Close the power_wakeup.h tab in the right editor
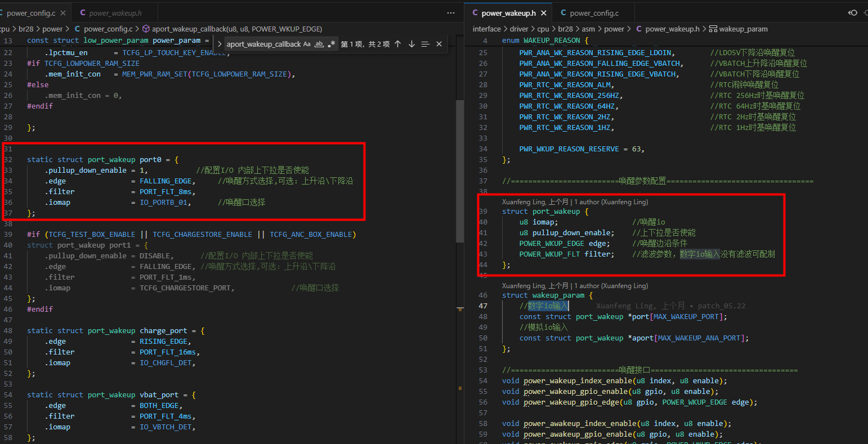 click(x=544, y=13)
